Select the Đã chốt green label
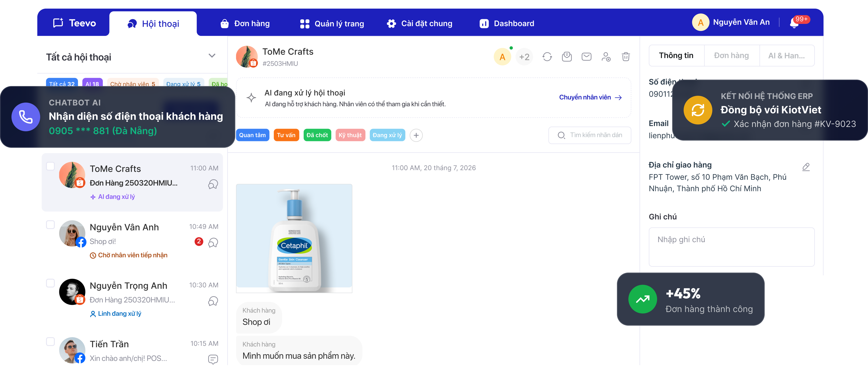This screenshot has width=868, height=373. pyautogui.click(x=317, y=135)
